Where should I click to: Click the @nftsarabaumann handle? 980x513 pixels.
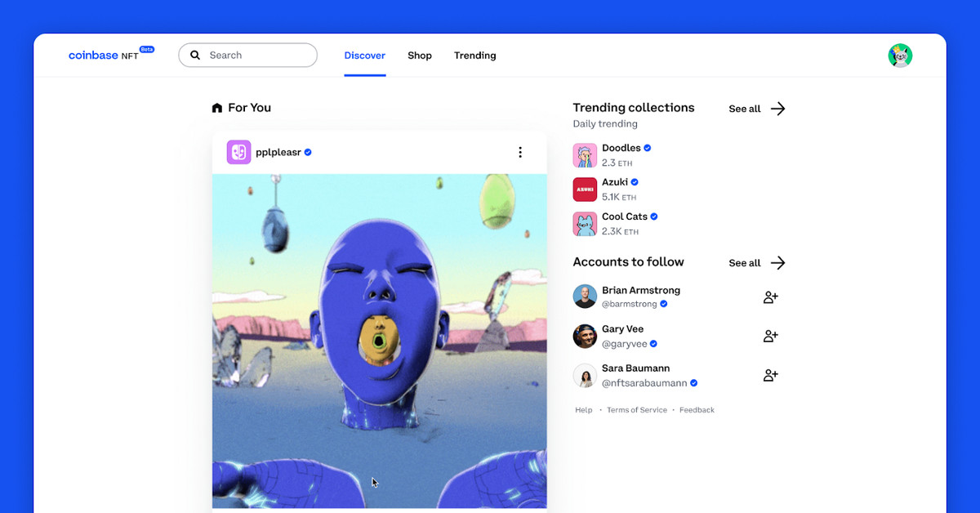coord(644,383)
